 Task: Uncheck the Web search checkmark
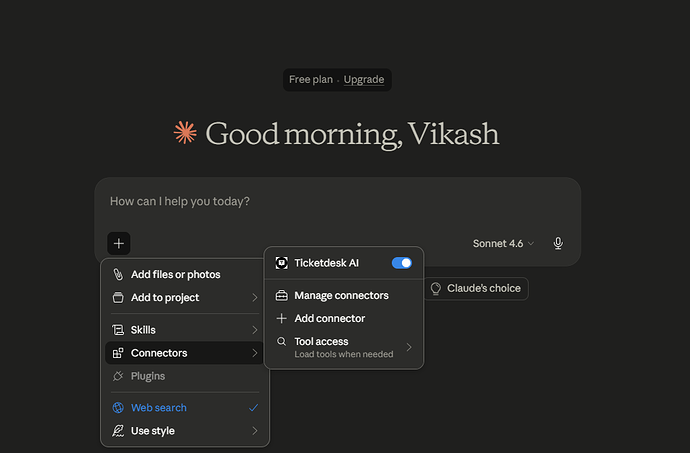pos(253,408)
